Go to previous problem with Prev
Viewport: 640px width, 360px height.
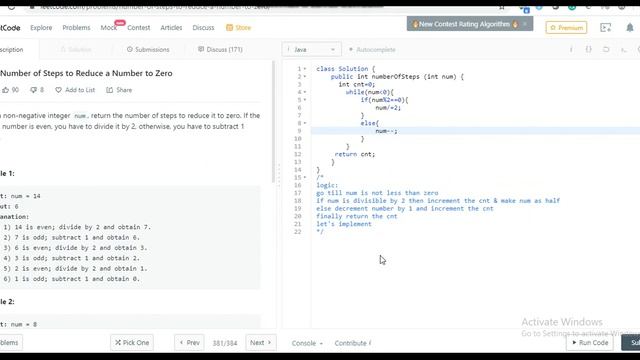tap(189, 342)
